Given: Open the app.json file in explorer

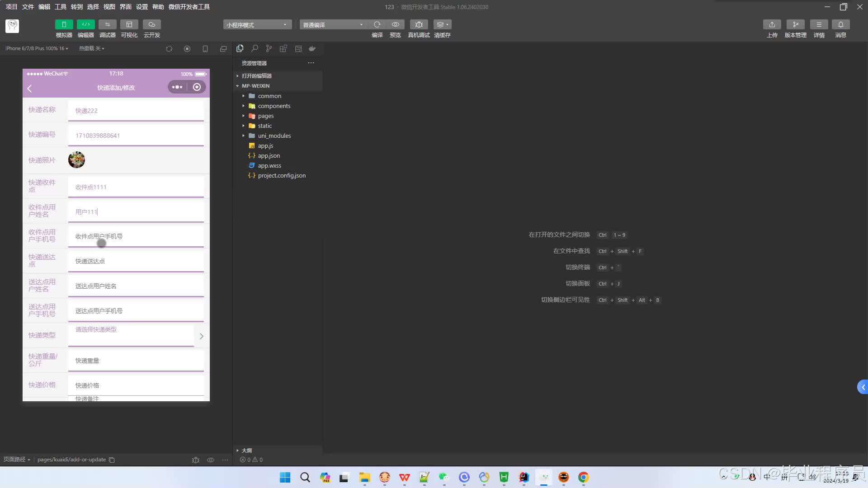Looking at the screenshot, I should [269, 156].
